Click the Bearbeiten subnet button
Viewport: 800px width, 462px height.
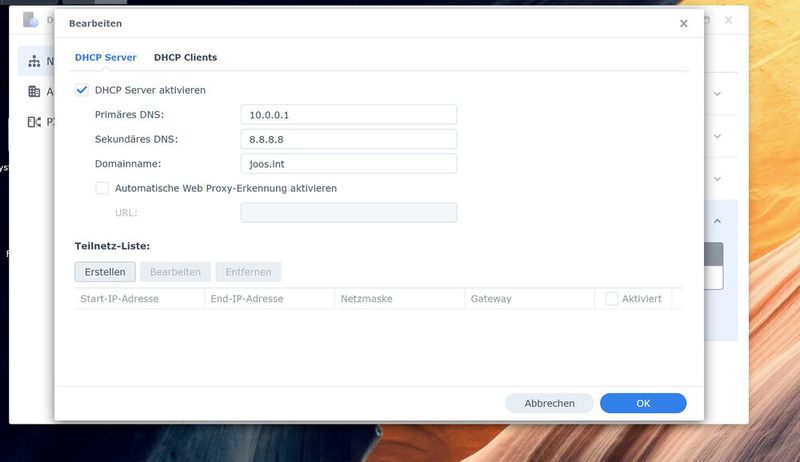click(175, 272)
